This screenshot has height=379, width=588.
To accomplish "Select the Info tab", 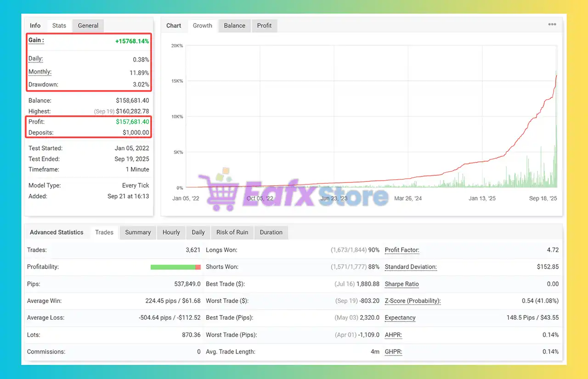I will tap(35, 26).
